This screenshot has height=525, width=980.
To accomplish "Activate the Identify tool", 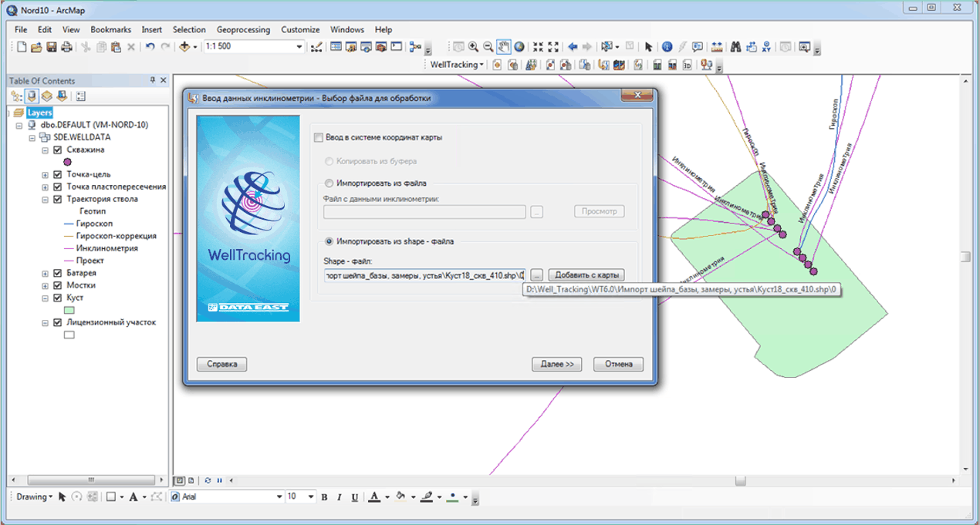I will tap(667, 47).
